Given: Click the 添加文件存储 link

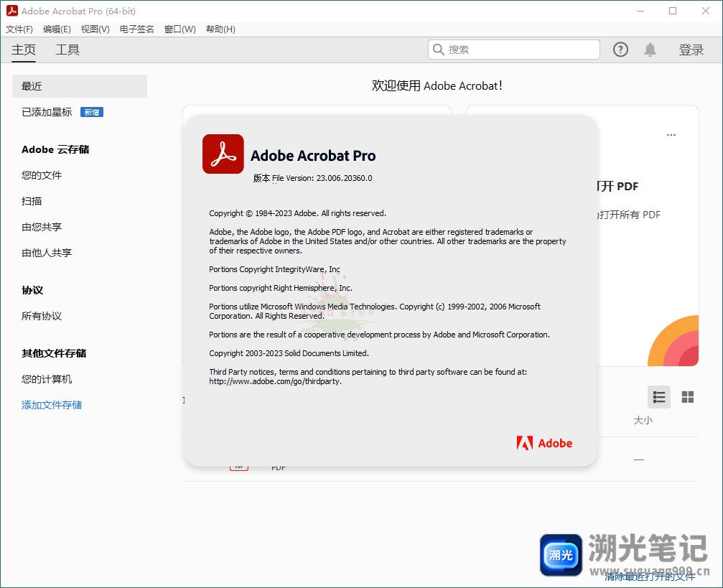Looking at the screenshot, I should point(52,405).
